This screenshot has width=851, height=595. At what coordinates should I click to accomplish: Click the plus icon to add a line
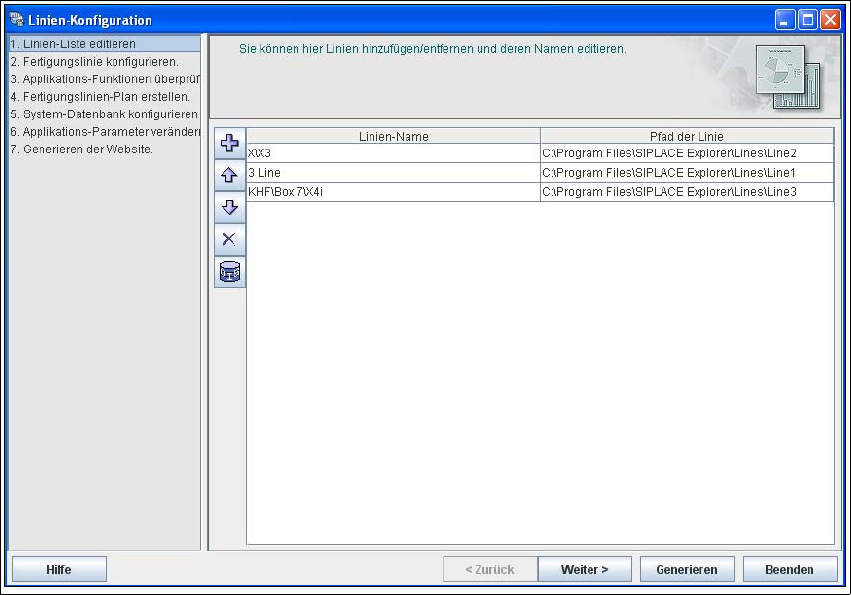click(x=230, y=143)
